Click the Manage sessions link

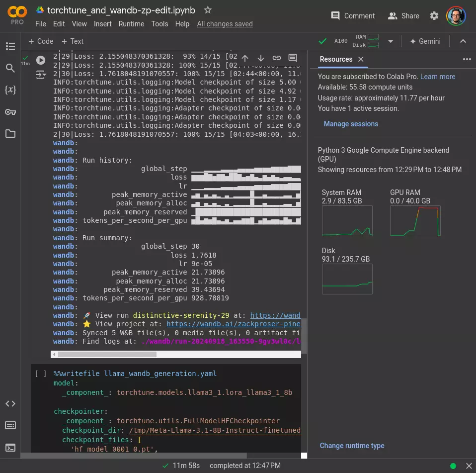point(351,124)
